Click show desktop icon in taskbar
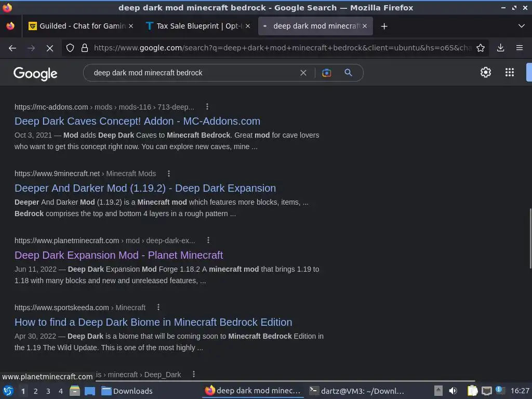Screen dimensions: 532x399 point(90,391)
